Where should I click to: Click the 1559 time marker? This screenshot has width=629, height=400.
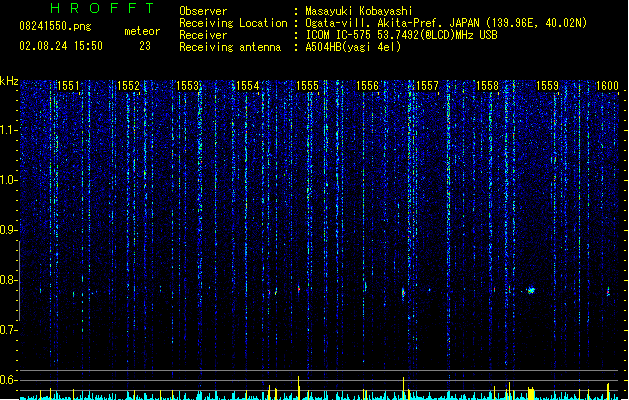(547, 86)
